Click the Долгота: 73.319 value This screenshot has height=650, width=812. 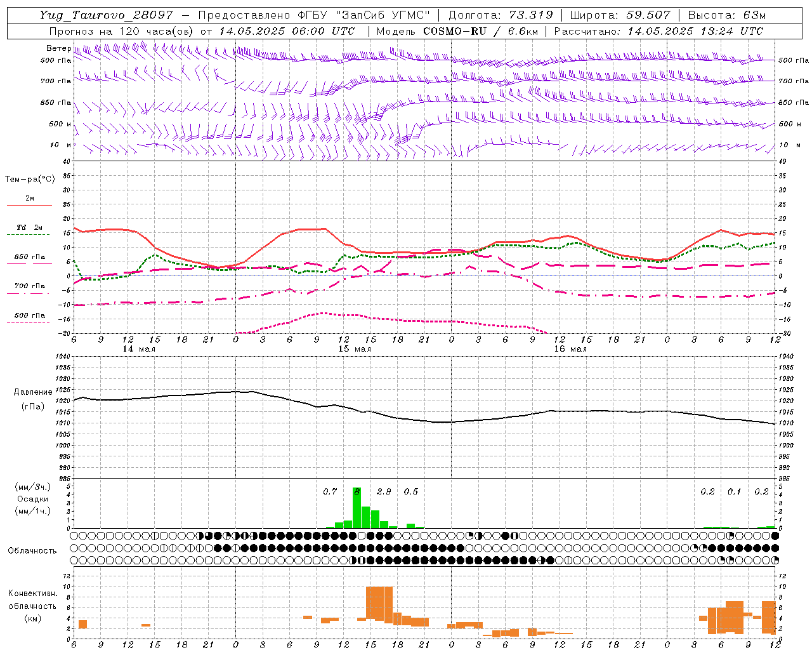[x=501, y=15]
